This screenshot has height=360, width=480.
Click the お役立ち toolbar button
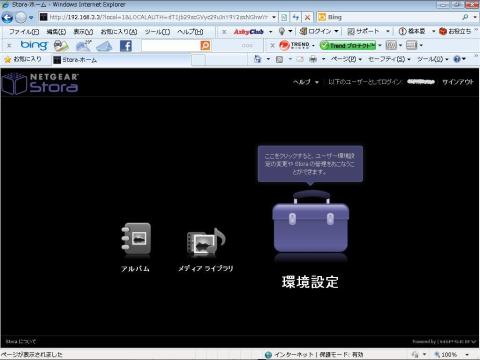pyautogui.click(x=455, y=31)
